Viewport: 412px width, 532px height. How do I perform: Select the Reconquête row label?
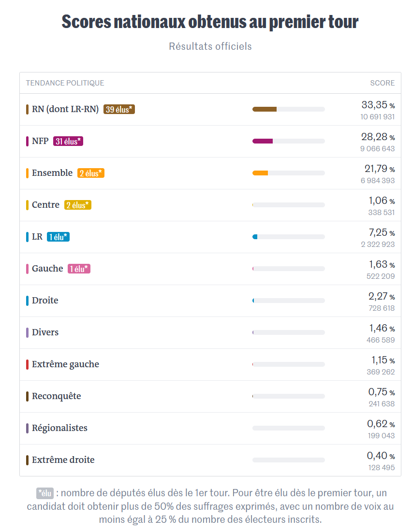tap(57, 396)
